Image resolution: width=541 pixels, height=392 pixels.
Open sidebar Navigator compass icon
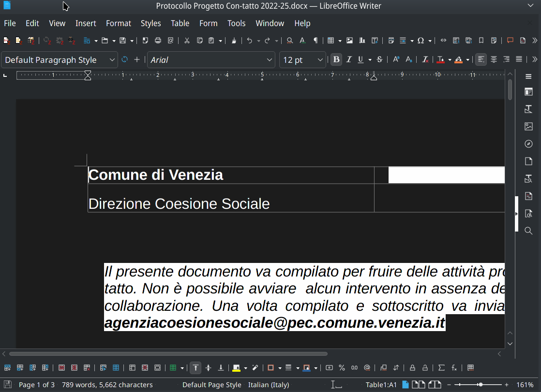click(528, 144)
